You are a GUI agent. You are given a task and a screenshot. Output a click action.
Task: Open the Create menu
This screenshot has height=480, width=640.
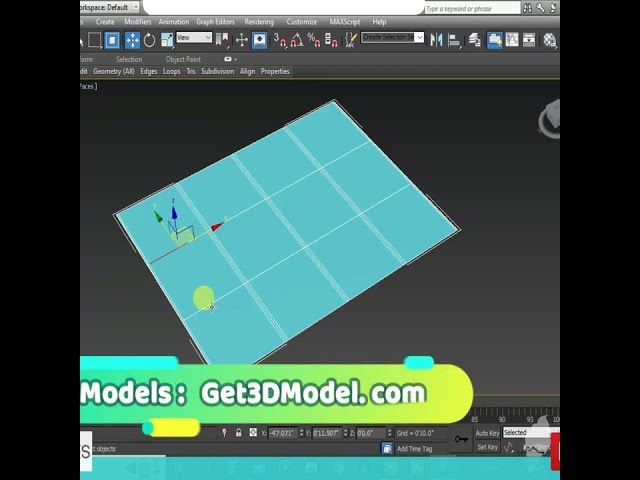click(x=105, y=22)
